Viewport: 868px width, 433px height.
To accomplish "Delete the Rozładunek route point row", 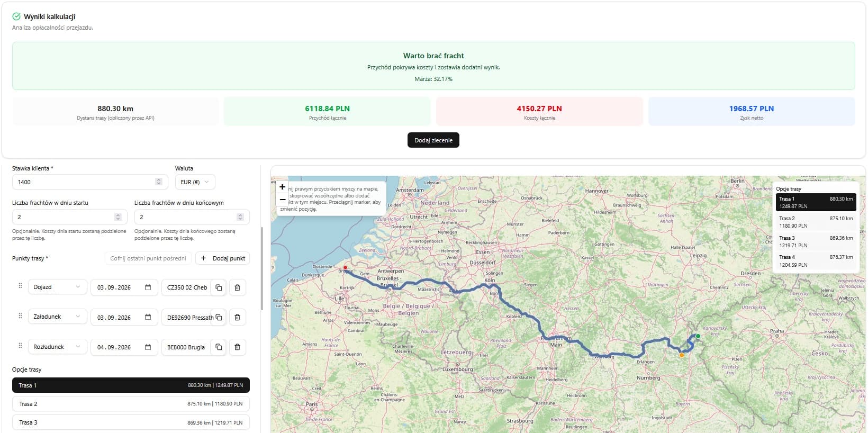I will [237, 347].
